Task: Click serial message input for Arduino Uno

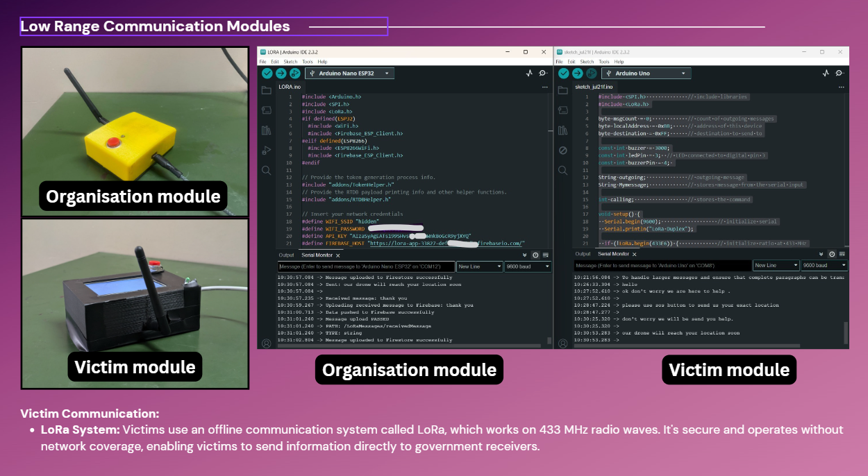Action: (x=663, y=266)
